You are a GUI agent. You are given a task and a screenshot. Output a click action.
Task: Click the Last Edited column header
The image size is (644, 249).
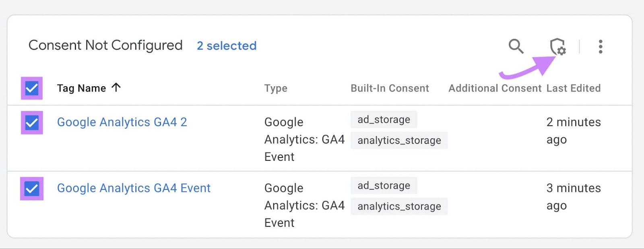tap(573, 88)
